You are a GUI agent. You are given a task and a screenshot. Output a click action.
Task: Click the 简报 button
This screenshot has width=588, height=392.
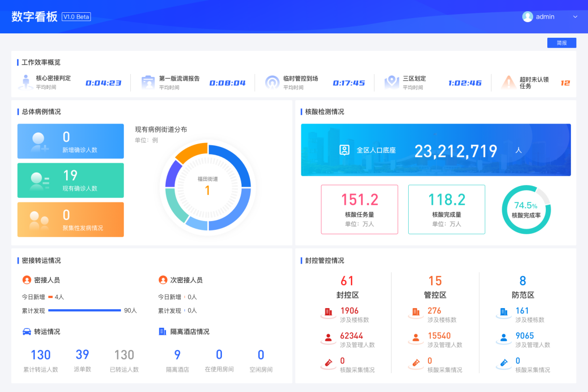pos(562,43)
